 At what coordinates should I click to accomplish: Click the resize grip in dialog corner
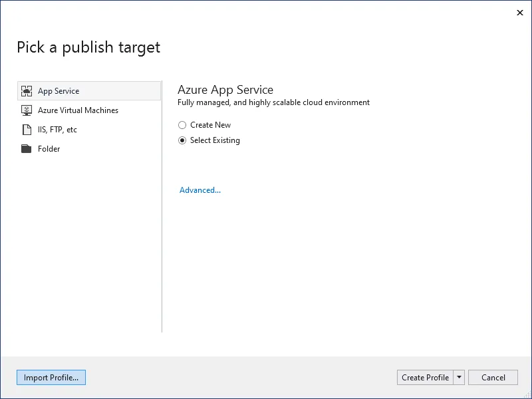[528, 395]
